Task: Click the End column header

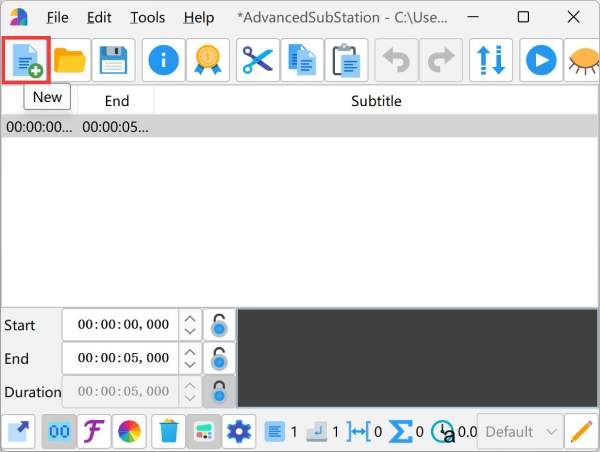Action: [x=117, y=101]
